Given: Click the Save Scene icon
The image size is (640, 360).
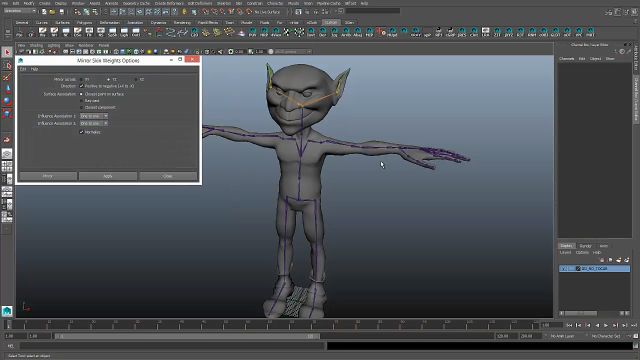Looking at the screenshot, I should point(61,12).
